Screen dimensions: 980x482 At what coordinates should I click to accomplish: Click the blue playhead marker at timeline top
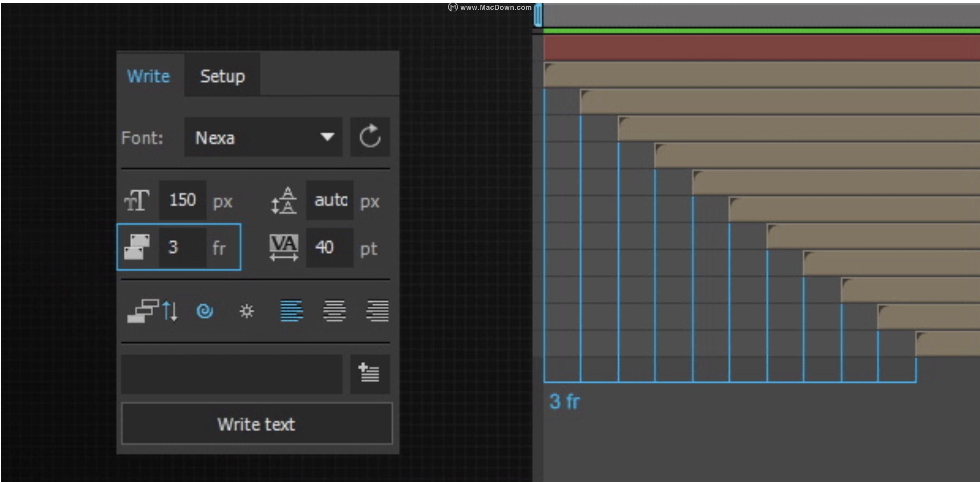click(x=538, y=16)
